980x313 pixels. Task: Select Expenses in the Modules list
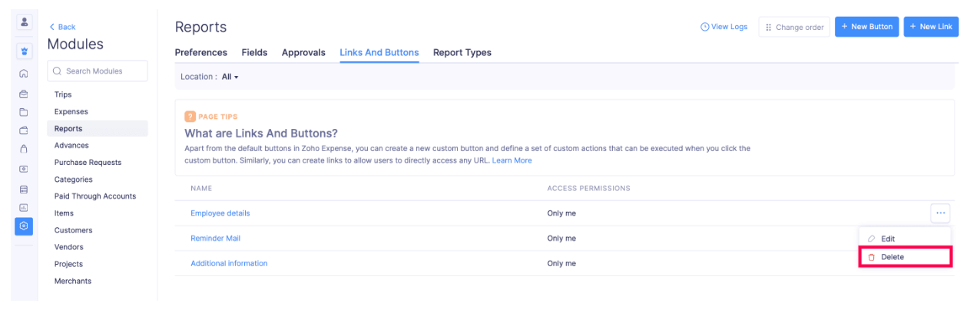click(x=71, y=112)
